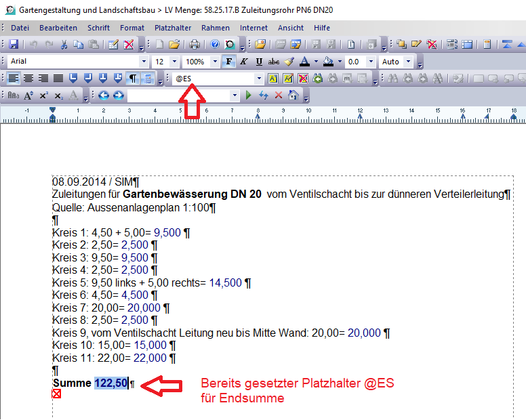526x420 pixels.
Task: Click the Print icon in toolbar
Action: coord(195,45)
